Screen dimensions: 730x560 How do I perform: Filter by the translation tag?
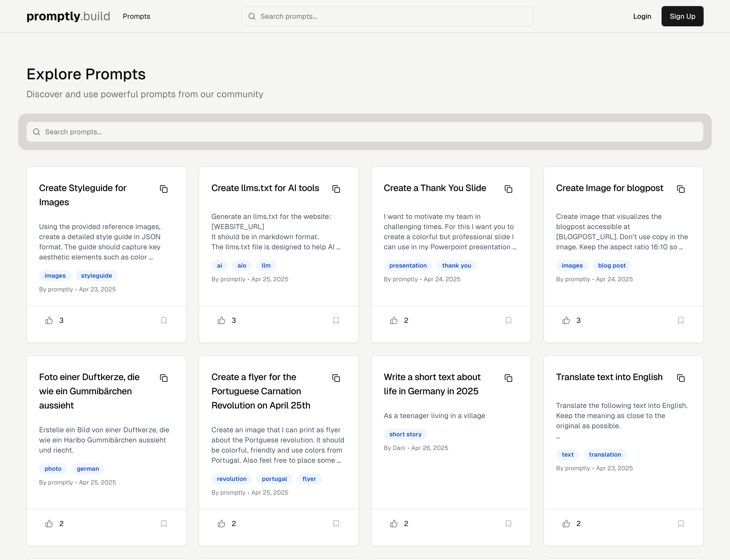click(x=605, y=455)
